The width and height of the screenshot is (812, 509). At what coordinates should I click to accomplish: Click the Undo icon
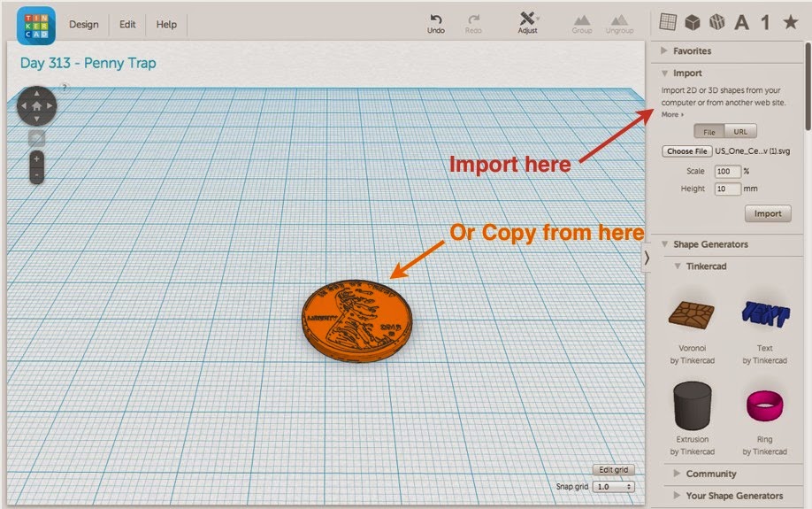click(435, 24)
